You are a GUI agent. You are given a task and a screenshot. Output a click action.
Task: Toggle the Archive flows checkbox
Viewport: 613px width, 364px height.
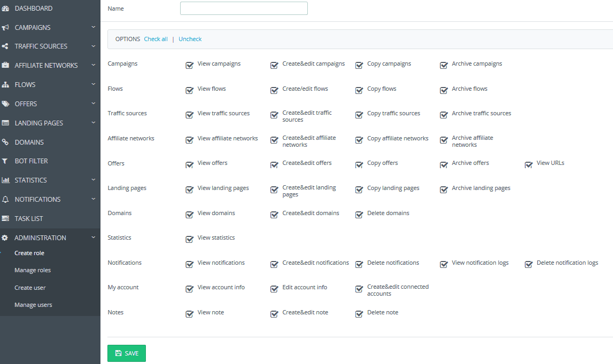[444, 90]
